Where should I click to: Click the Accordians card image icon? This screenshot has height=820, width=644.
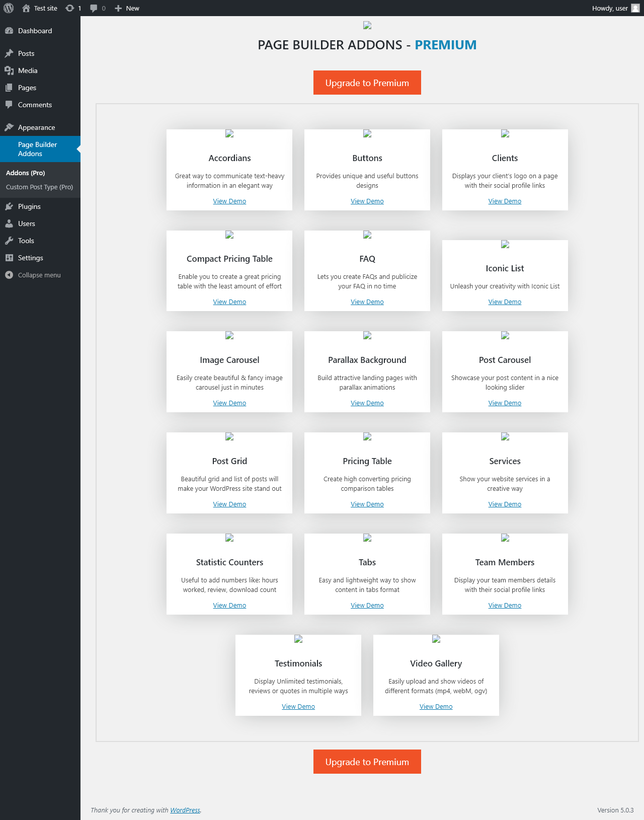click(x=229, y=133)
